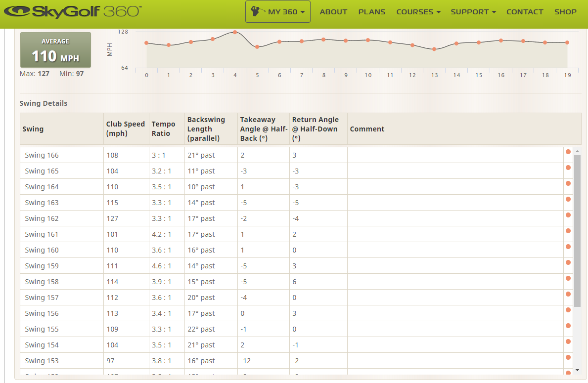Image resolution: width=588 pixels, height=383 pixels.
Task: Click the Backswing Length (parallel) header
Action: (x=211, y=129)
